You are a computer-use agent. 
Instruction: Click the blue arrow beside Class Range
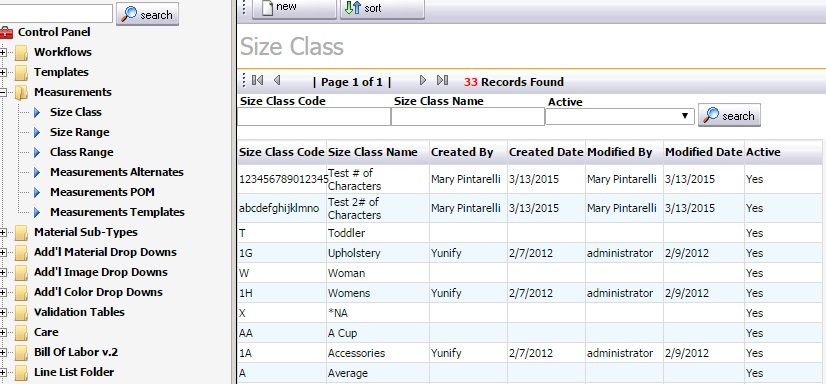coord(37,152)
